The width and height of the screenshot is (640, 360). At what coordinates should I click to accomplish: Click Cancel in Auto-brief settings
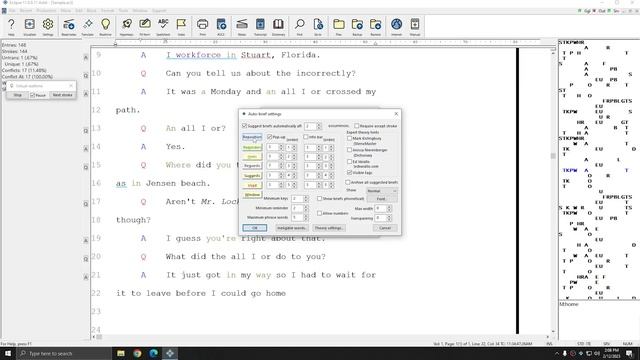[385, 228]
